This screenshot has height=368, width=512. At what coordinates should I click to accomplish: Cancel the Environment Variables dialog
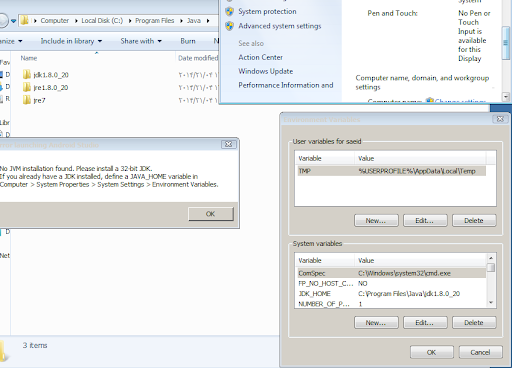pos(480,352)
